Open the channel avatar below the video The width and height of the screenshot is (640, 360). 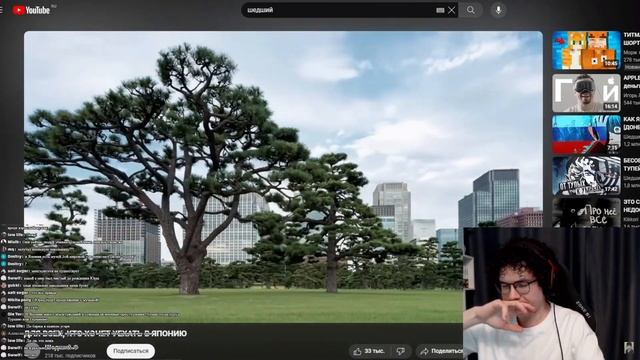tap(32, 350)
